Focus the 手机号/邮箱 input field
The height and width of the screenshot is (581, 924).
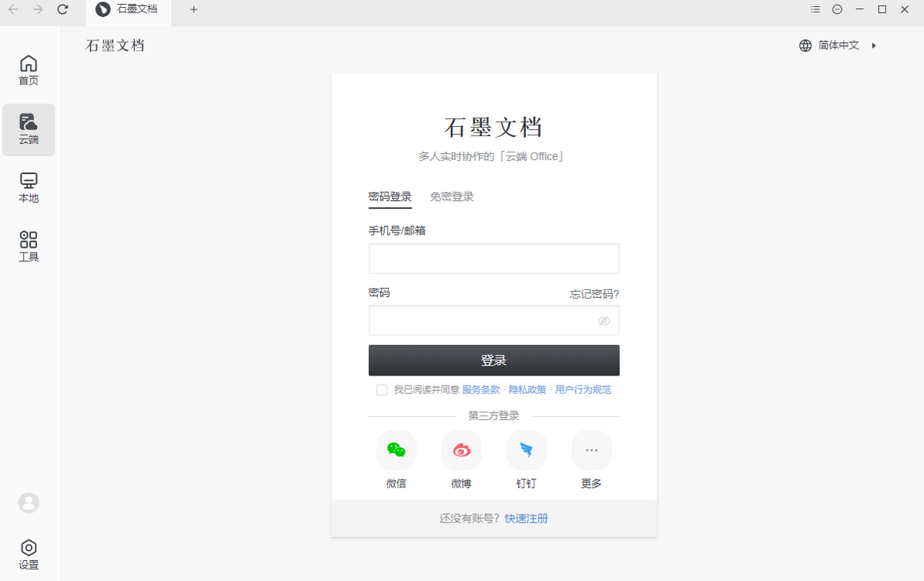click(494, 259)
